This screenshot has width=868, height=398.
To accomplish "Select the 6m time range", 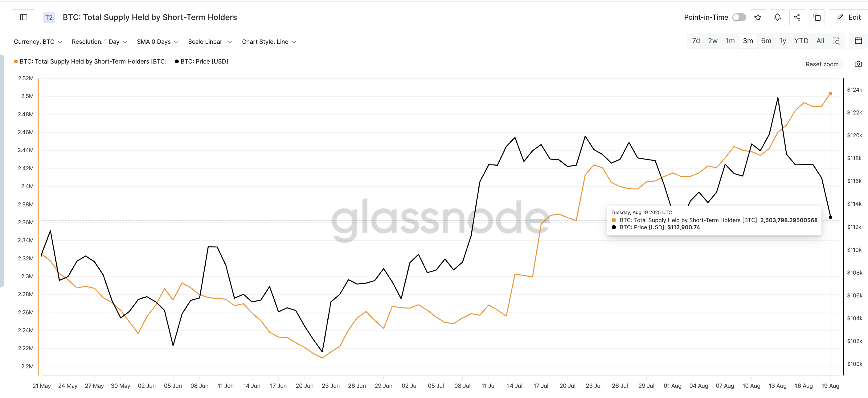I will pos(766,41).
